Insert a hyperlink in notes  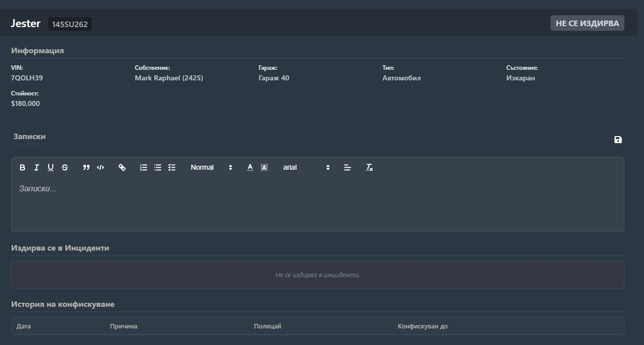pyautogui.click(x=122, y=168)
